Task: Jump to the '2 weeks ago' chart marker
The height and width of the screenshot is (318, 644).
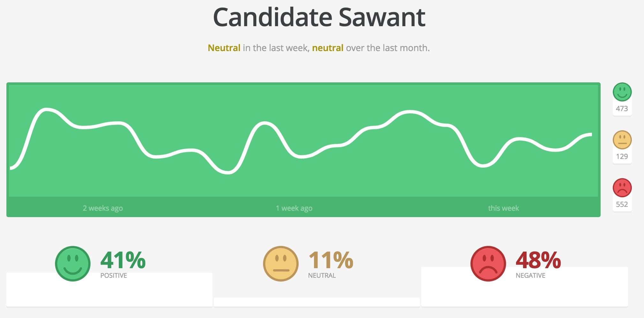Action: pyautogui.click(x=103, y=208)
